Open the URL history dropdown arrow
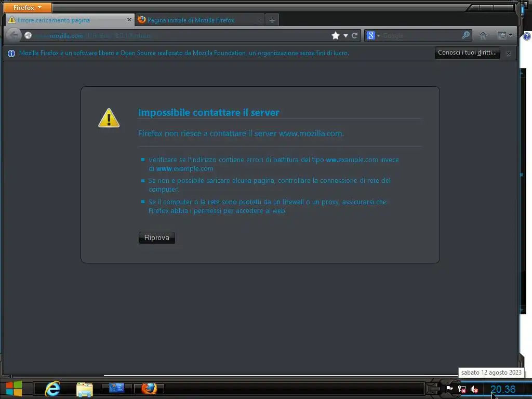This screenshot has width=532, height=399. [345, 36]
